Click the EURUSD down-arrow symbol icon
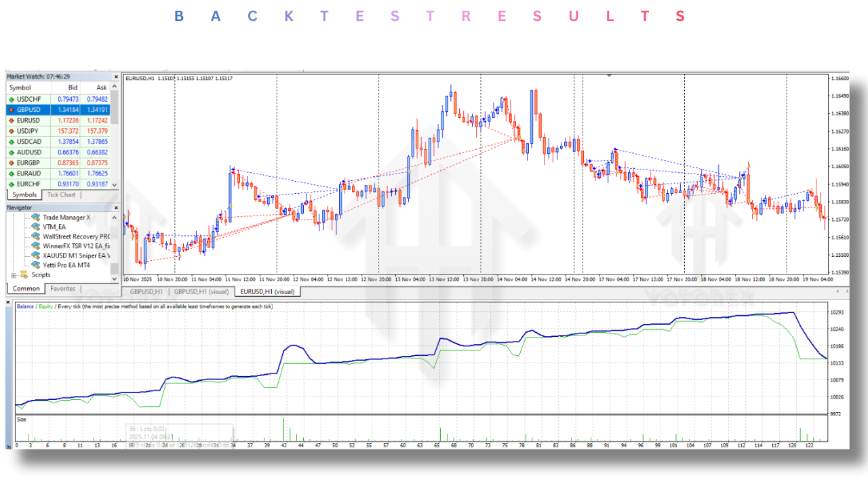Screen dimensions: 868x488 (12, 121)
